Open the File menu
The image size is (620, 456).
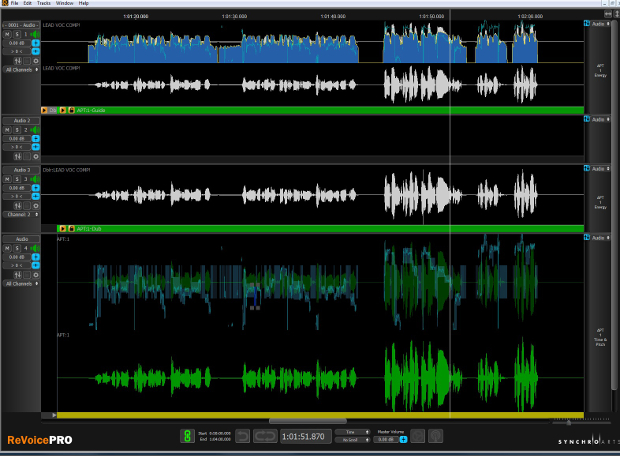15,3
